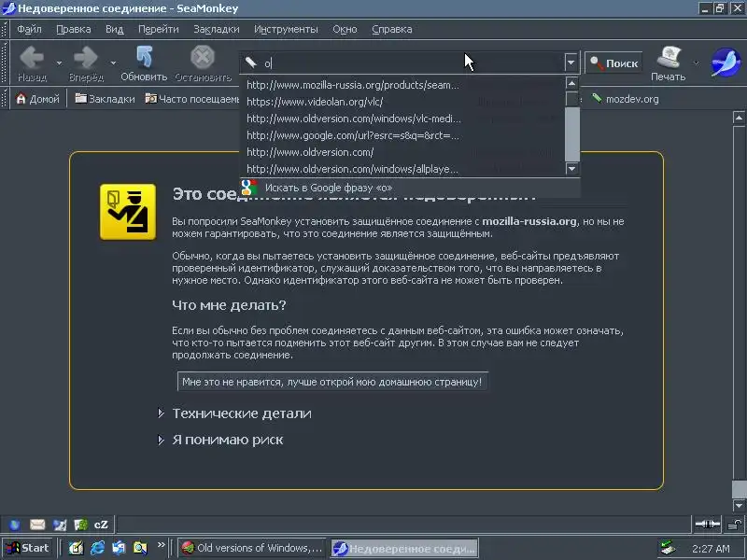Open the Правка menu
The image size is (747, 560).
(x=74, y=29)
